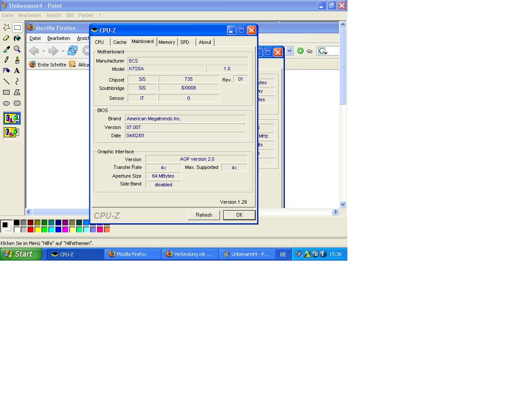Choose the Fill With Color bucket tool

17,38
